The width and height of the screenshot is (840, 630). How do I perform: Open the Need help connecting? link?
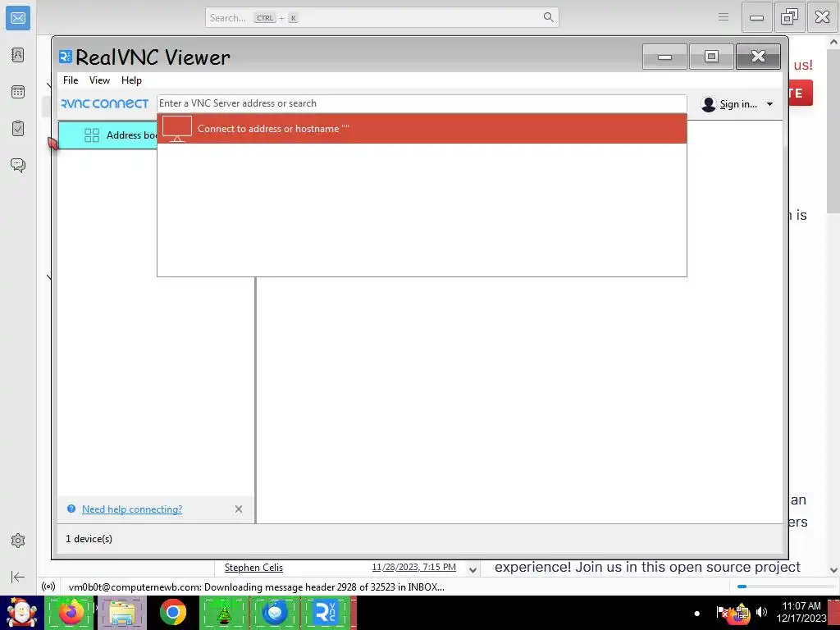point(132,509)
